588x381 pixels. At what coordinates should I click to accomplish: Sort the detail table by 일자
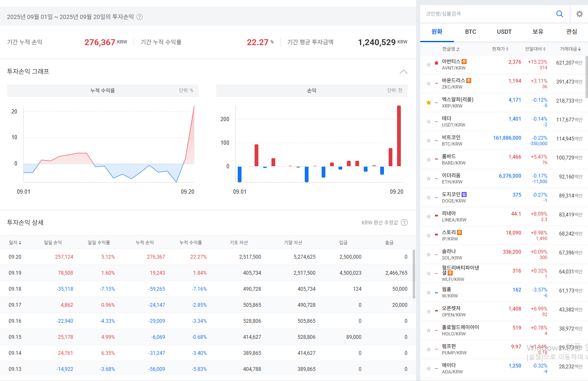pyautogui.click(x=15, y=243)
